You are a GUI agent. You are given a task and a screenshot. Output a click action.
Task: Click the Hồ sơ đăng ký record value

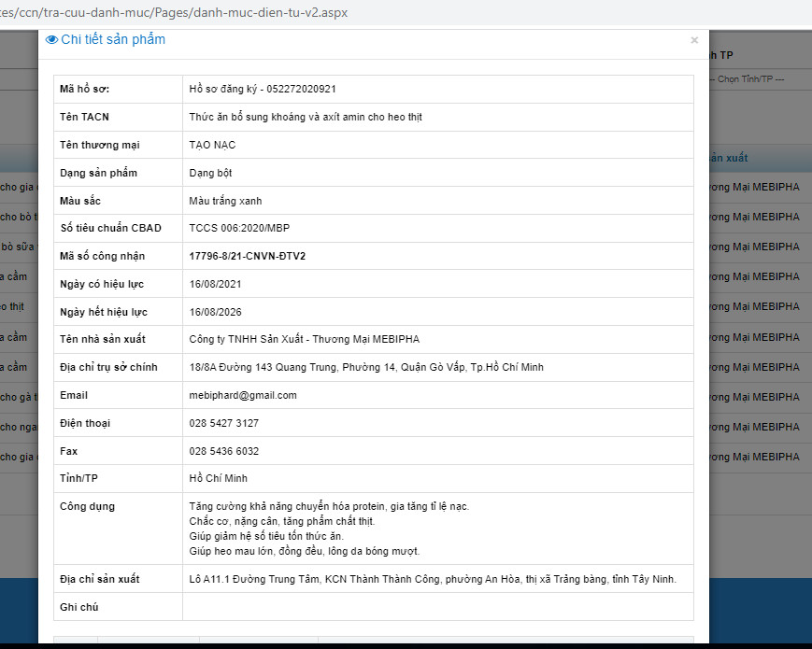262,89
